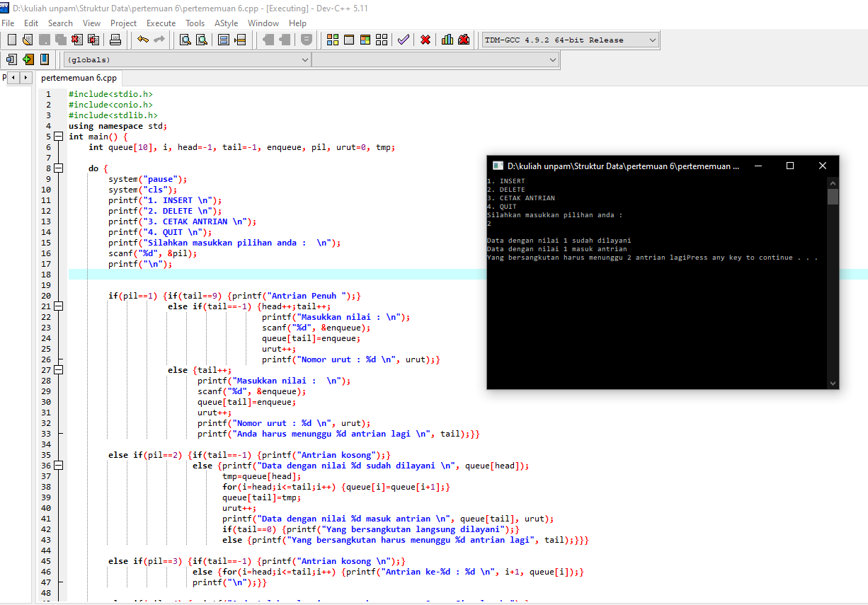Image resolution: width=868 pixels, height=605 pixels.
Task: Open the Tools menu
Action: click(195, 23)
